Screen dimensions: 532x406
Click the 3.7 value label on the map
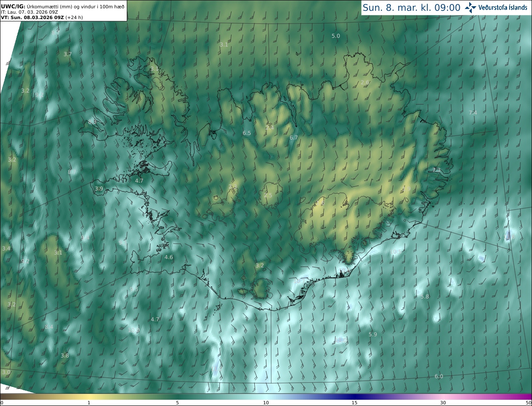68,54
